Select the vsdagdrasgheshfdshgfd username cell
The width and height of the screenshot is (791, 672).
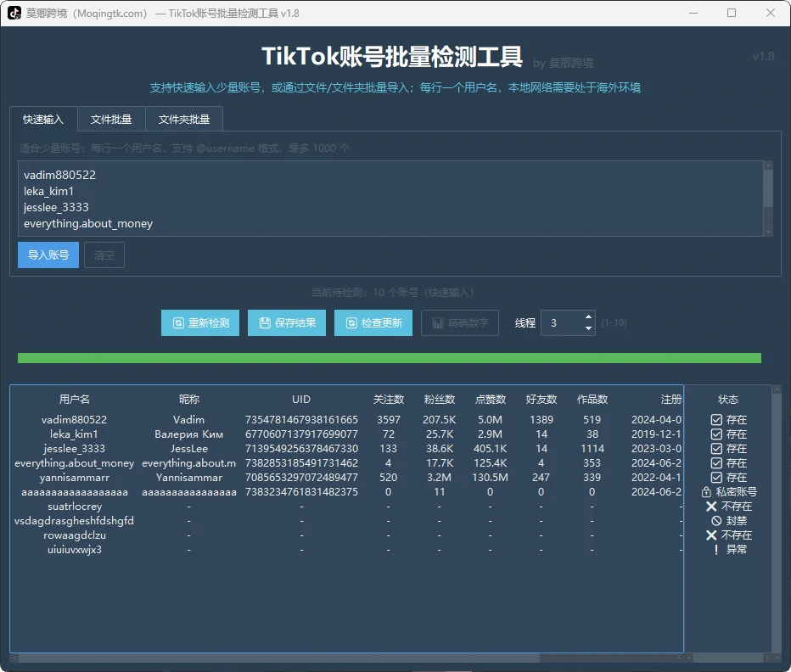coord(74,521)
